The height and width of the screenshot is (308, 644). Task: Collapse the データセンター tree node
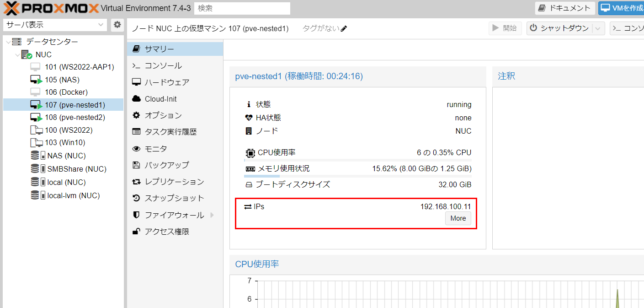pos(8,42)
